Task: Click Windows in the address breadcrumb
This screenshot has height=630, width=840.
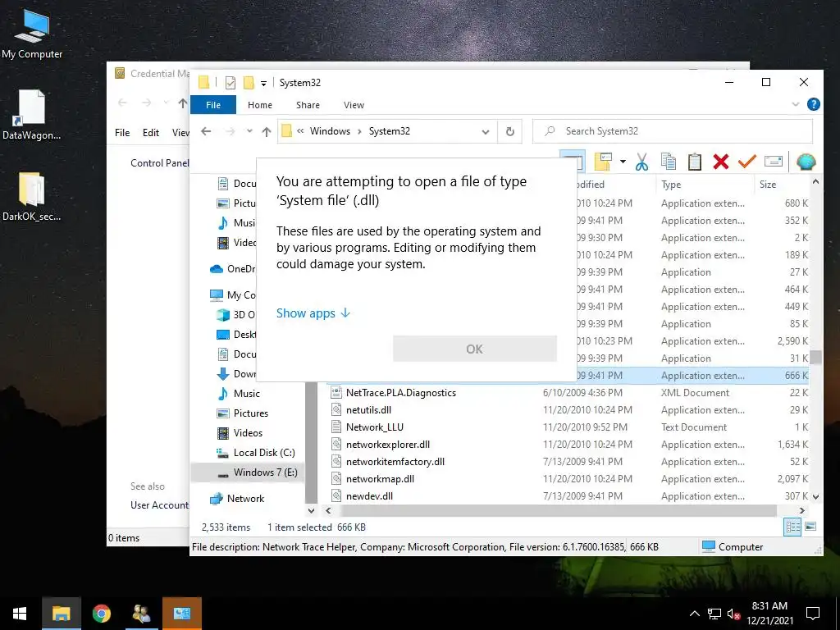Action: tap(330, 131)
